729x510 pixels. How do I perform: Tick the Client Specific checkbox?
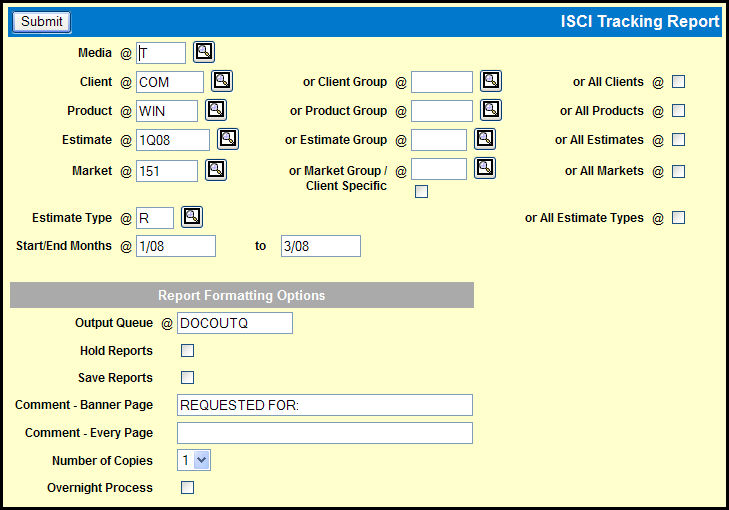(x=421, y=192)
